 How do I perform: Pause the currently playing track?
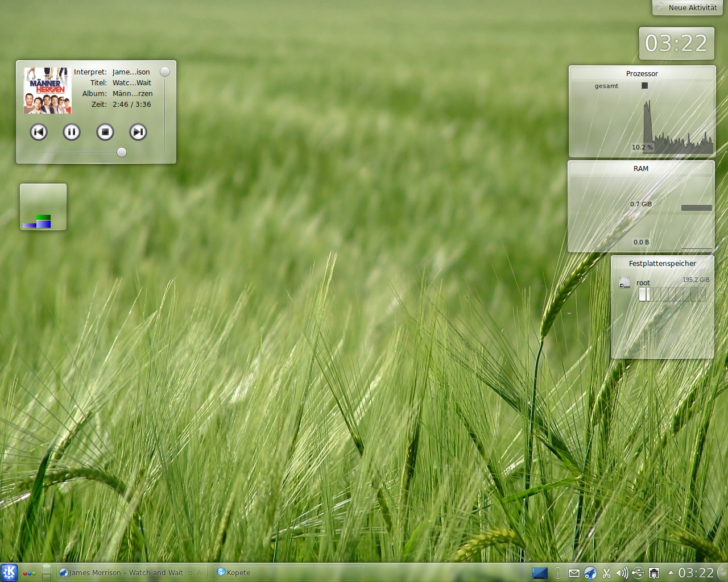click(x=72, y=132)
